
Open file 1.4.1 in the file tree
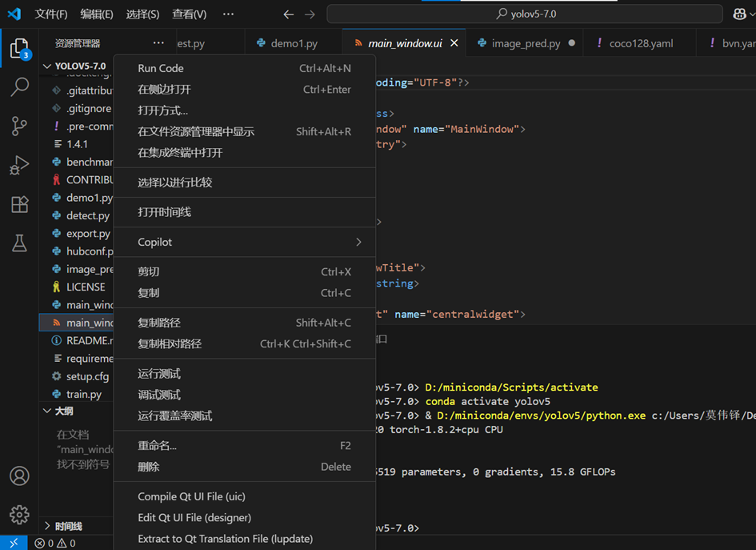click(x=76, y=144)
